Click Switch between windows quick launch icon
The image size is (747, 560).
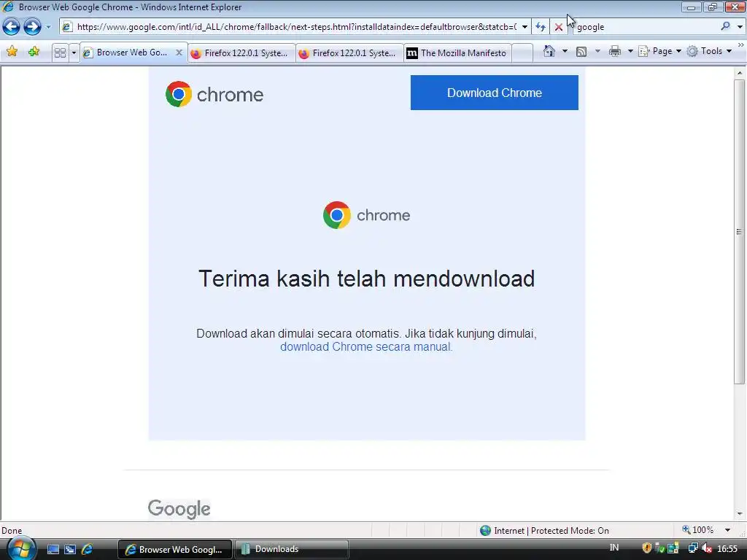click(x=70, y=550)
